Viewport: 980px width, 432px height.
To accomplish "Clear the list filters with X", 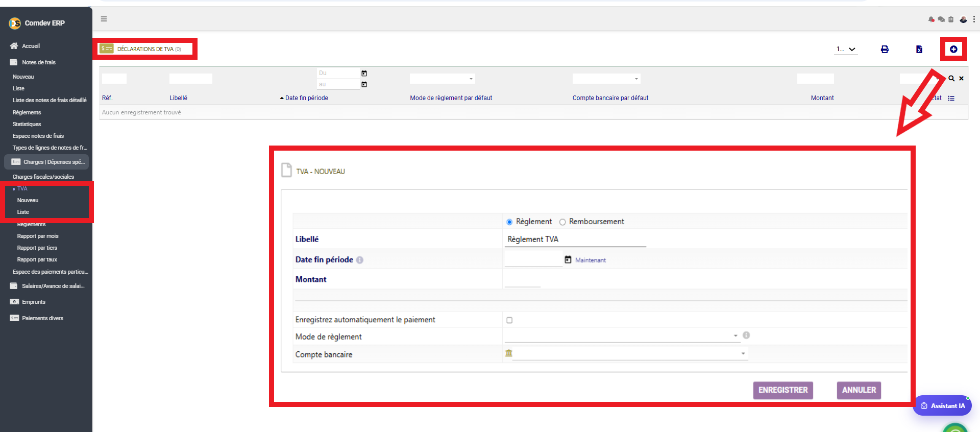I will (x=961, y=78).
